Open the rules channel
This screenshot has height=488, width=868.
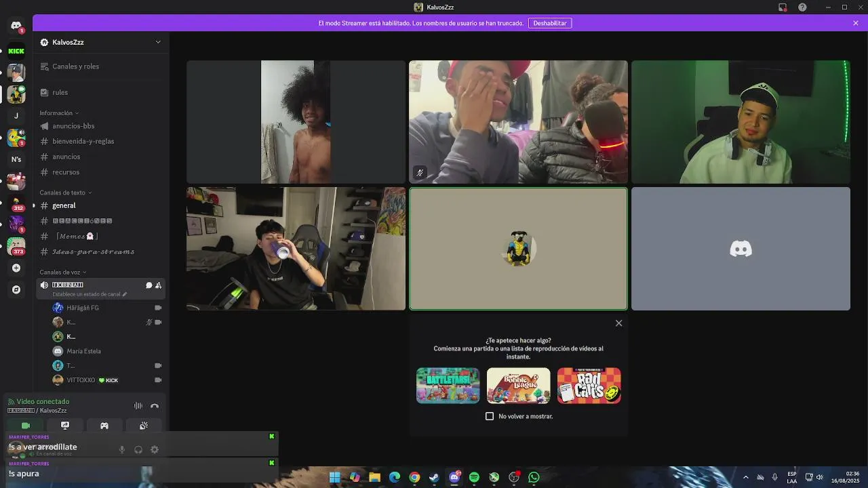100,92
